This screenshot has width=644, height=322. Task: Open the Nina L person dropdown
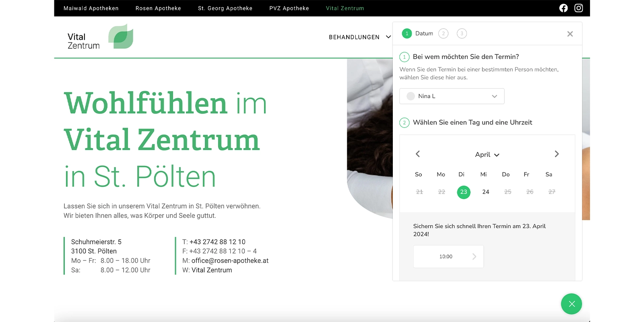[x=452, y=96]
